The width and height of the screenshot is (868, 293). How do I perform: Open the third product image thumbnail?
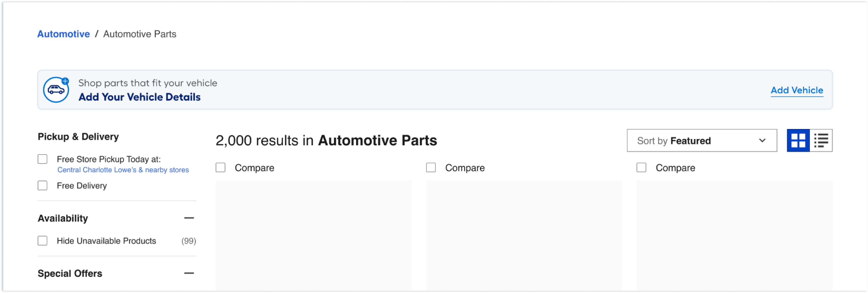tap(734, 235)
